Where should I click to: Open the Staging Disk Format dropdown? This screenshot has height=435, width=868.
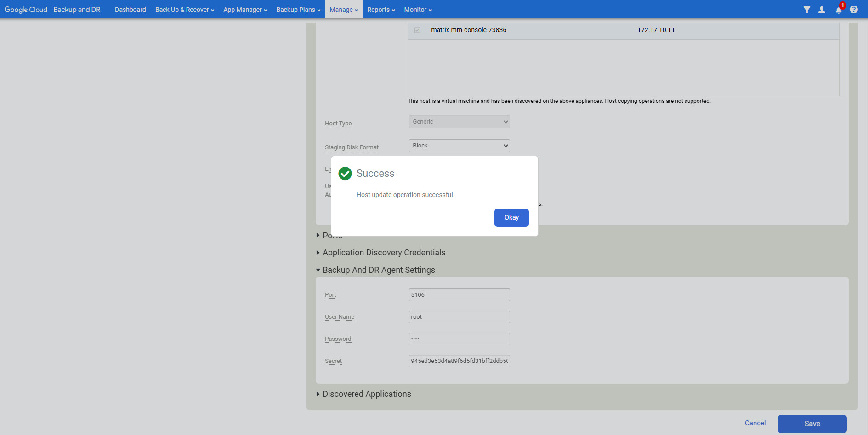(x=459, y=146)
